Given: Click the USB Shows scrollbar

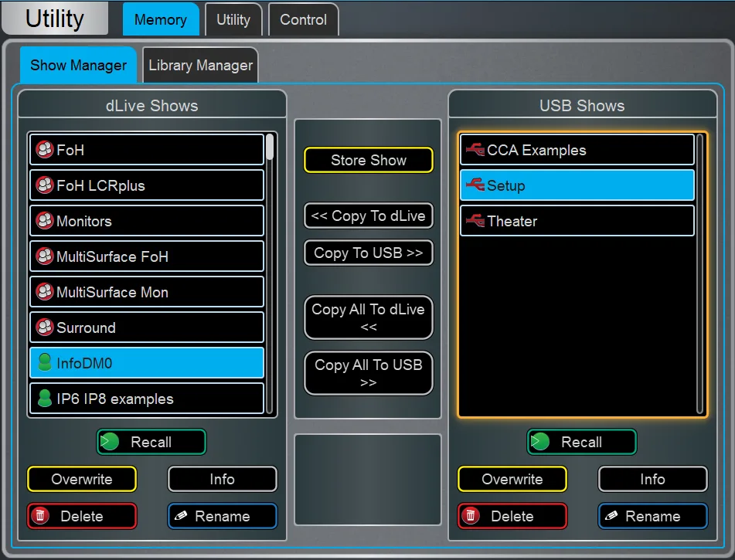Looking at the screenshot, I should click(700, 274).
